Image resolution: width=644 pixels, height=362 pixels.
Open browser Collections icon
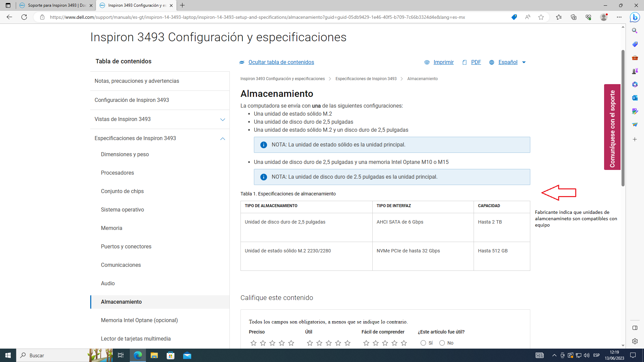point(574,17)
